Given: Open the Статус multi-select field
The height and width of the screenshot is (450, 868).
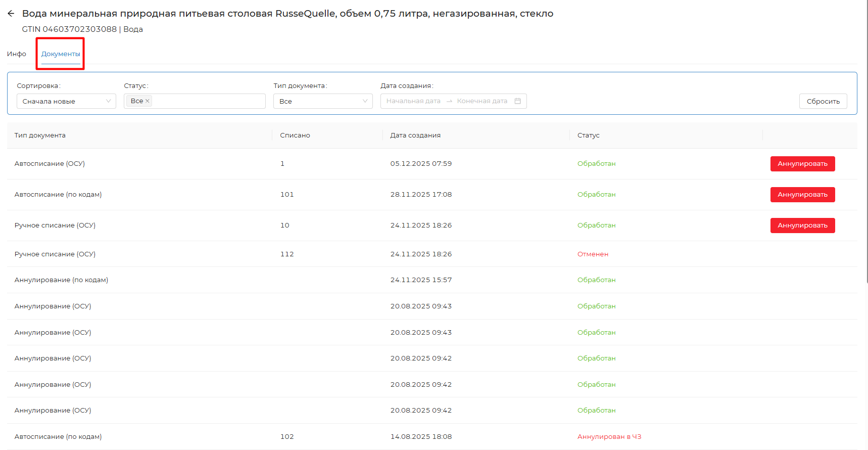Looking at the screenshot, I should [x=207, y=101].
